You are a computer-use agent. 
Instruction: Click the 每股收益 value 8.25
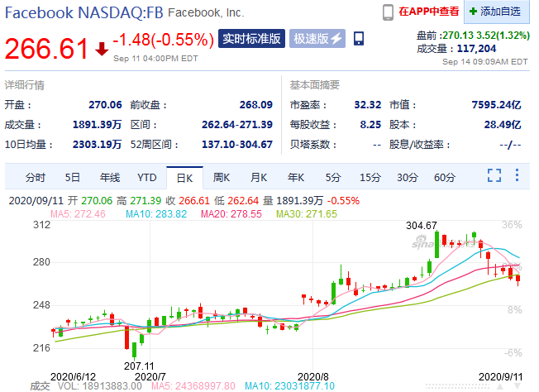370,125
